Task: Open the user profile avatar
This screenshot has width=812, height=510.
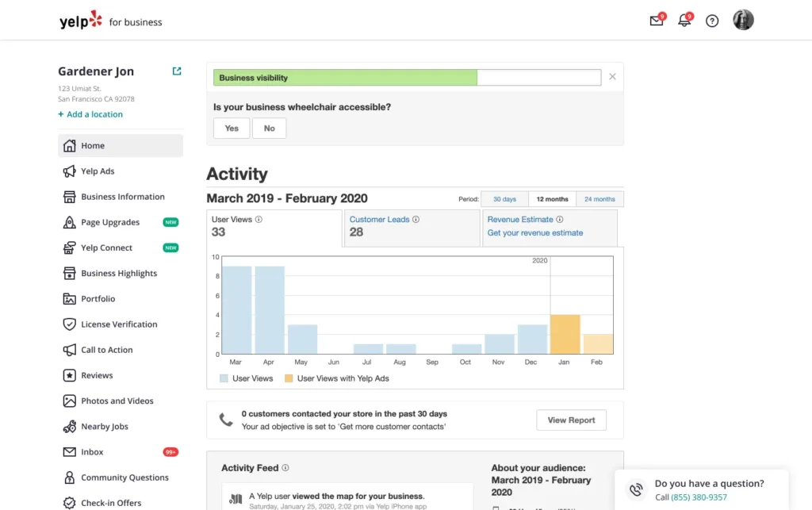Action: click(743, 20)
